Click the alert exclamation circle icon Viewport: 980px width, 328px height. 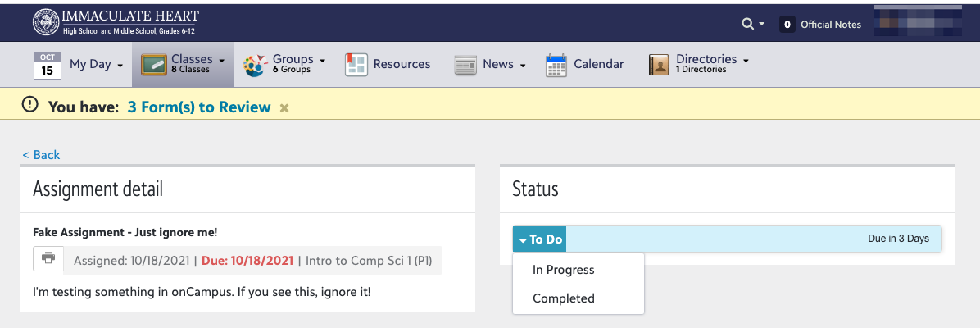click(30, 104)
